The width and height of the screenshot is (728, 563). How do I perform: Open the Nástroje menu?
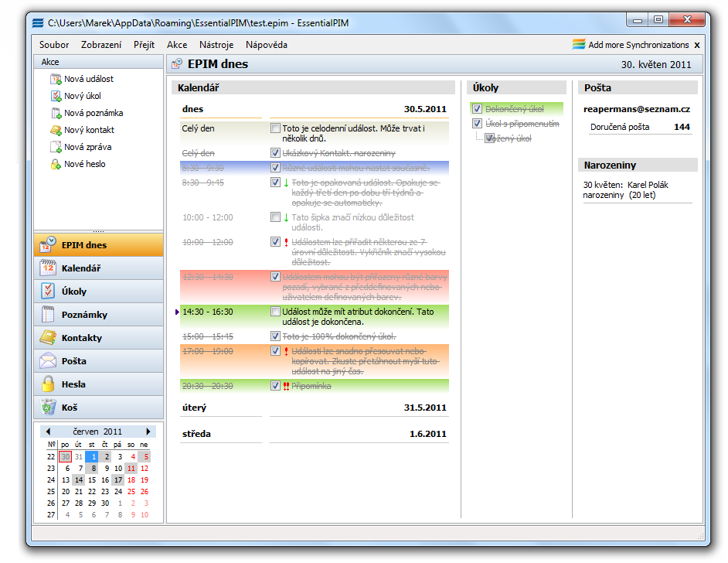click(216, 45)
